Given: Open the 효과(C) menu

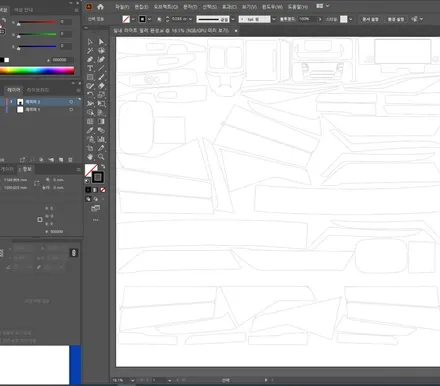Looking at the screenshot, I should 229,7.
